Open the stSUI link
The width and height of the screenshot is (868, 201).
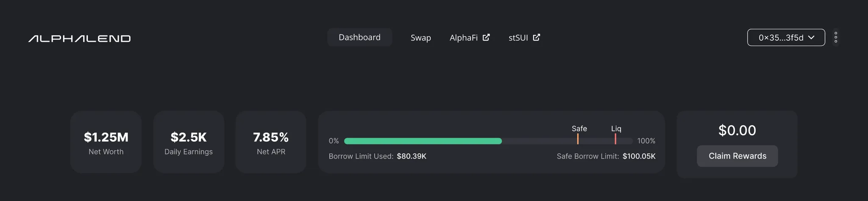518,38
